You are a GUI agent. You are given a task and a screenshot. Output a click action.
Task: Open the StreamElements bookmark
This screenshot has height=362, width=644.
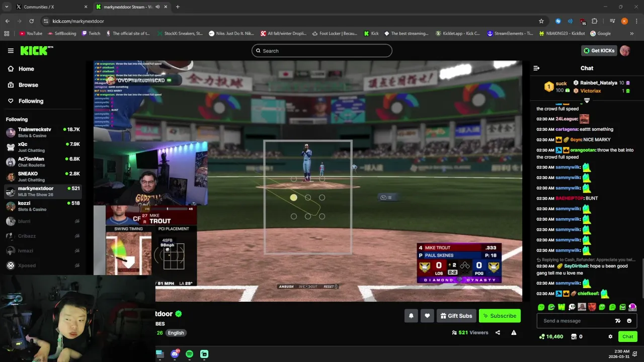[510, 34]
